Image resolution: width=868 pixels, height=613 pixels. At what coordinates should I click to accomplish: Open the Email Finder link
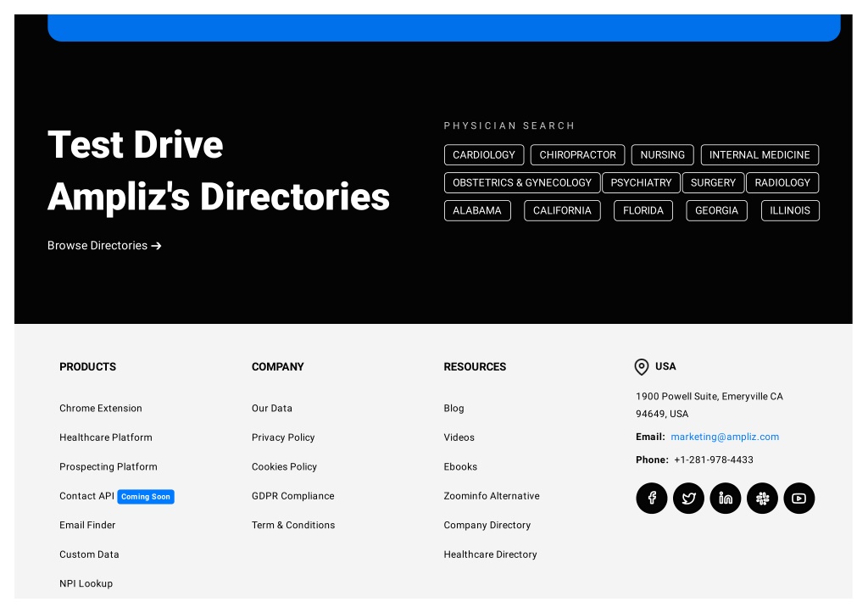click(87, 525)
